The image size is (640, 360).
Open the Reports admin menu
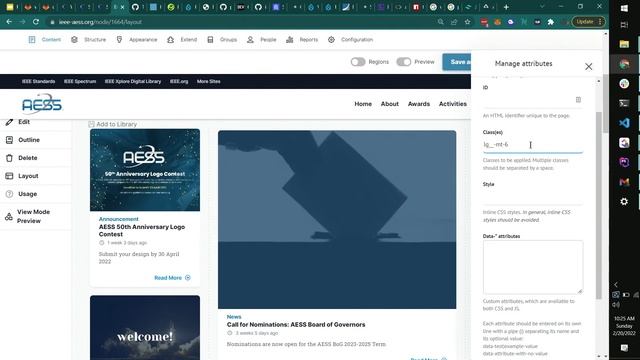(x=302, y=40)
